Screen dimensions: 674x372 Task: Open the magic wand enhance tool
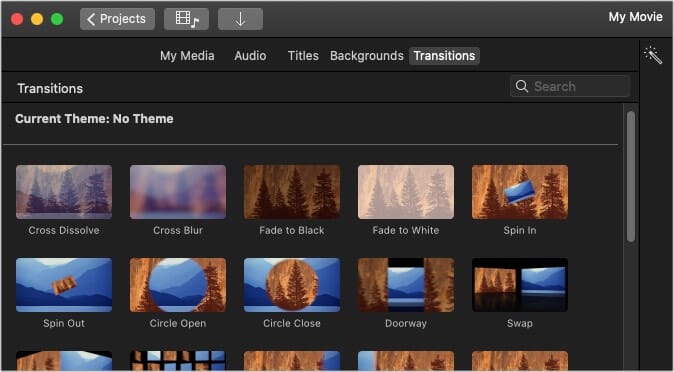point(653,55)
